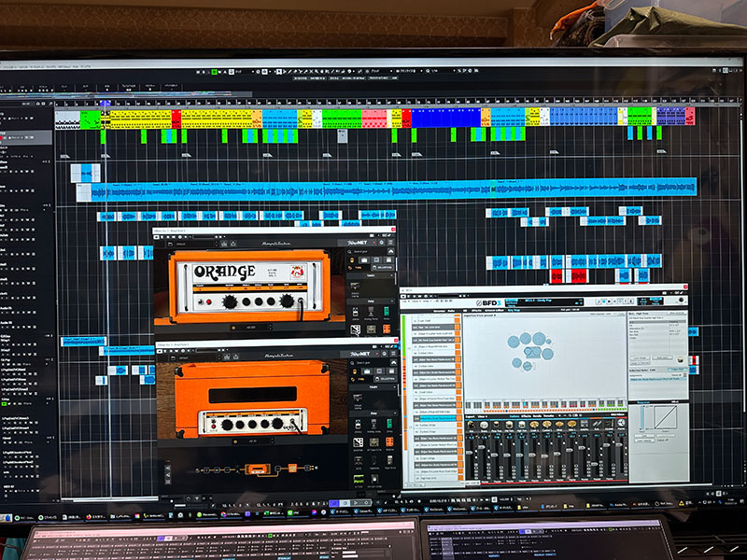Select green delay pedal in upper AmpliTube browser
The height and width of the screenshot is (560, 747).
coord(387,312)
